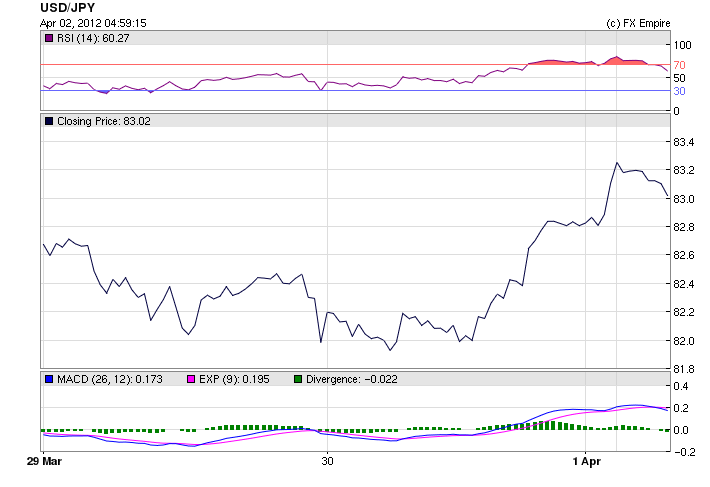Click the RSI (14): 60.27 label
Image resolution: width=710 pixels, height=487 pixels.
click(x=93, y=38)
